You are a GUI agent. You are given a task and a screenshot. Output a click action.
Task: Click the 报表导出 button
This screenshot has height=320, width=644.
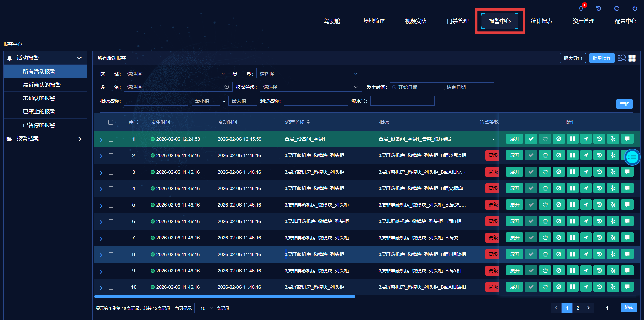tap(573, 58)
